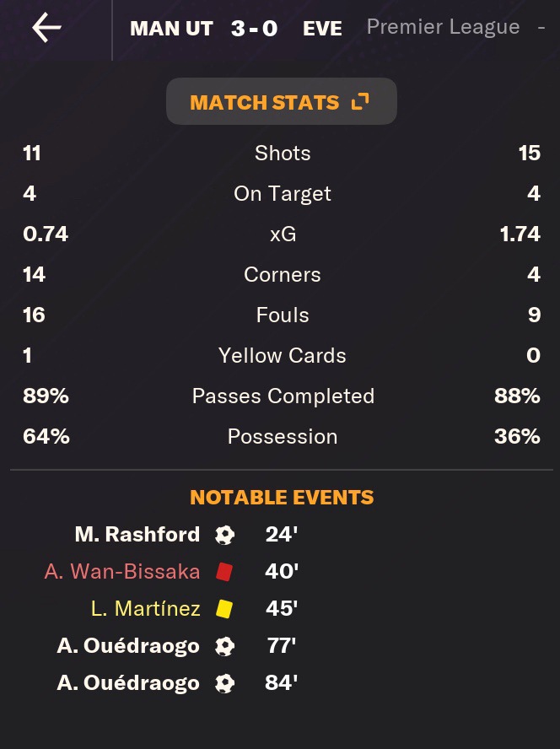Screen dimensions: 560x749
Task: Open the MATCH STATS panel button
Action: [282, 101]
